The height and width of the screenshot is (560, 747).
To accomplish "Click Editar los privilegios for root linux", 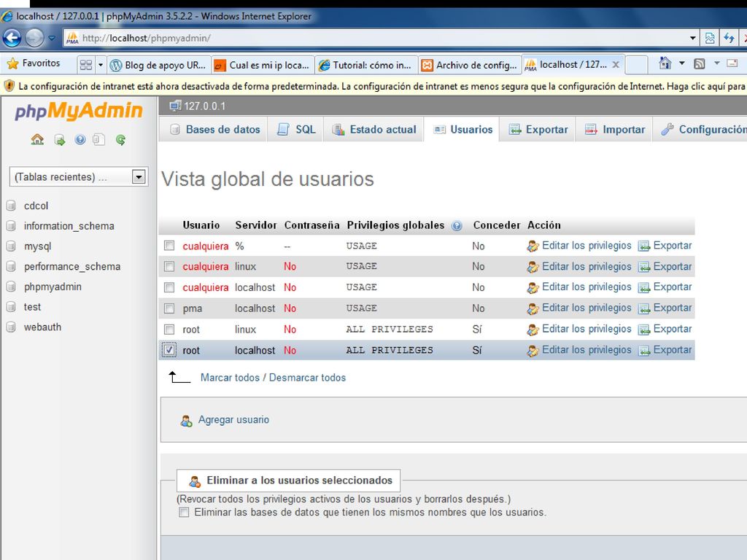I will tap(587, 329).
